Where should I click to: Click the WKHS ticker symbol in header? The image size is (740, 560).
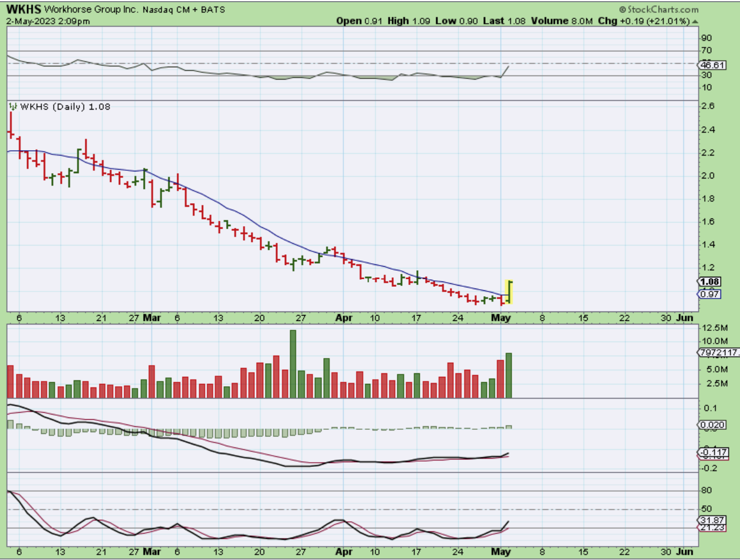click(23, 10)
